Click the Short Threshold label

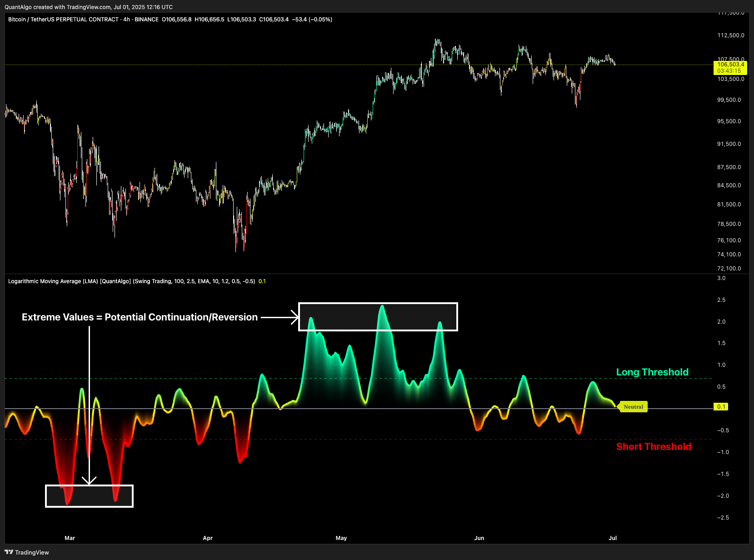click(x=654, y=447)
